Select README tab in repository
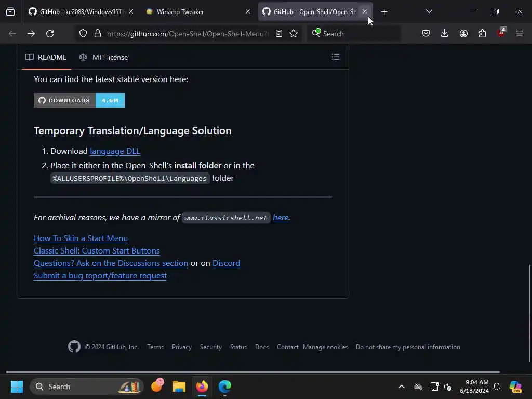Viewport: 532px width, 399px height. coord(46,57)
